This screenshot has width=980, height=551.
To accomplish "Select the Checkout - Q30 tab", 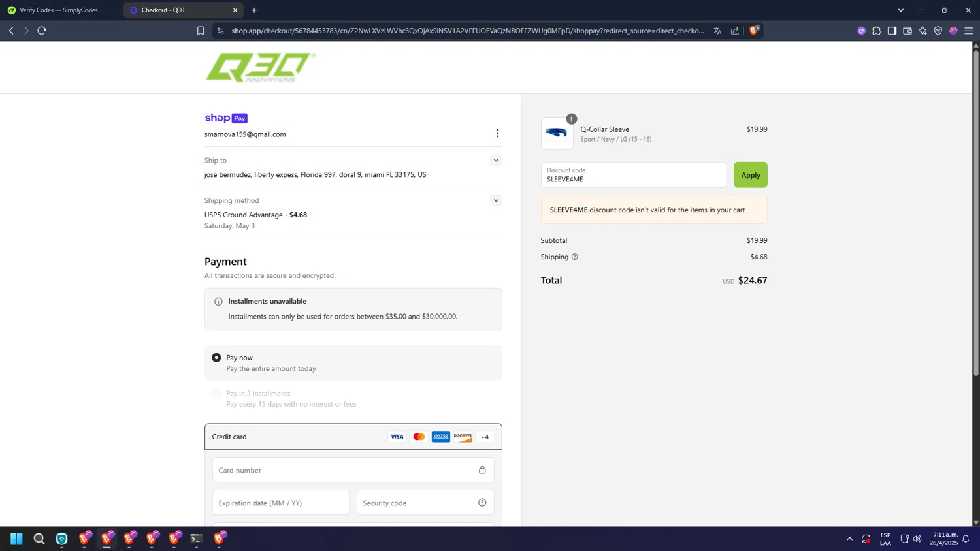I will point(183,10).
